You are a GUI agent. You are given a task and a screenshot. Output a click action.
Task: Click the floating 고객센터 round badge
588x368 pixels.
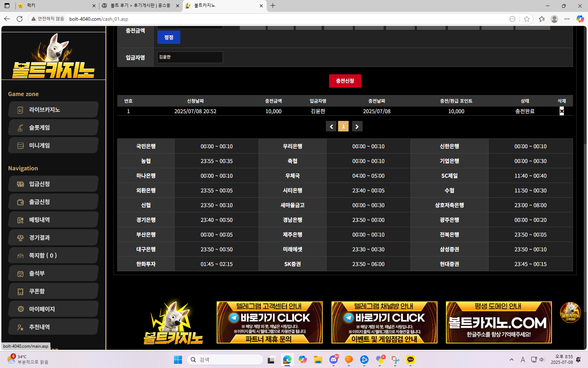point(570,312)
